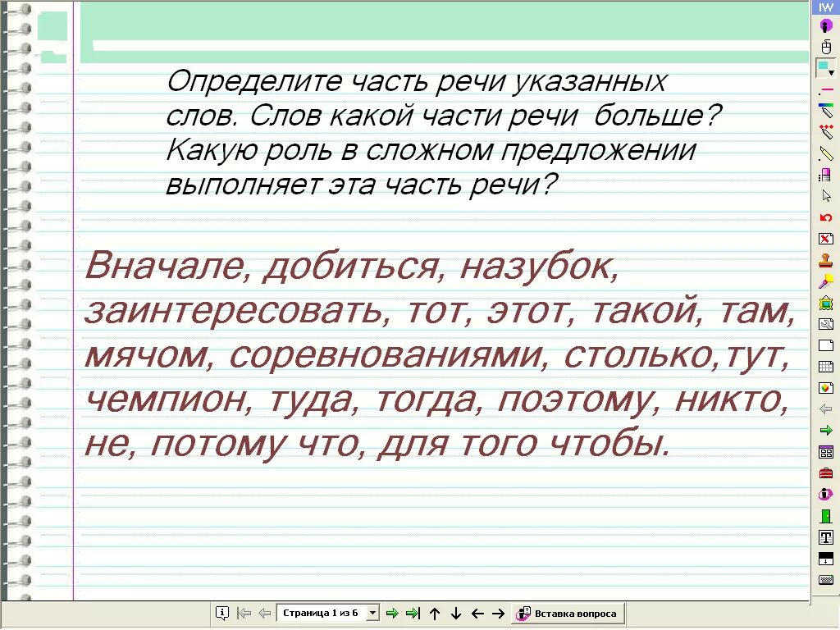Select the spotlight/shape pointer tool
Screen dimensions: 840x630
point(825,281)
